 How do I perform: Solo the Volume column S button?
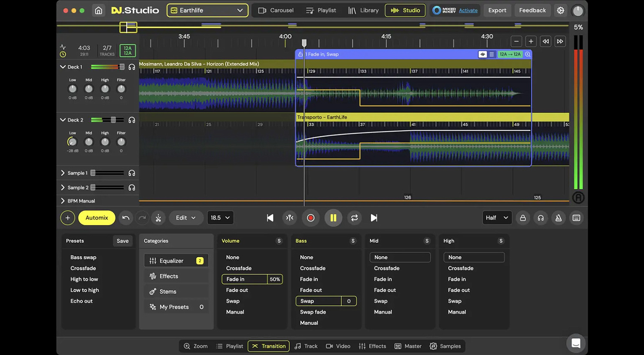coord(279,241)
